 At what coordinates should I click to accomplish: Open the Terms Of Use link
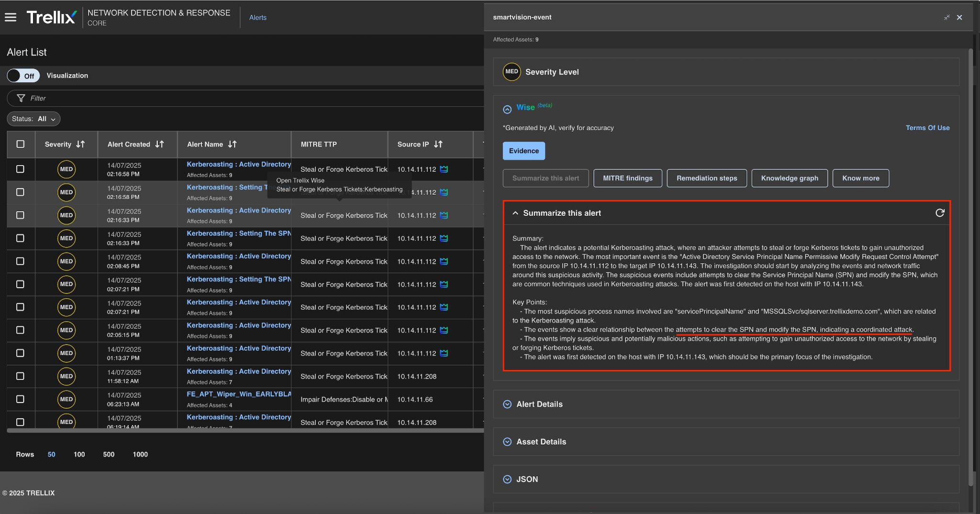point(927,128)
